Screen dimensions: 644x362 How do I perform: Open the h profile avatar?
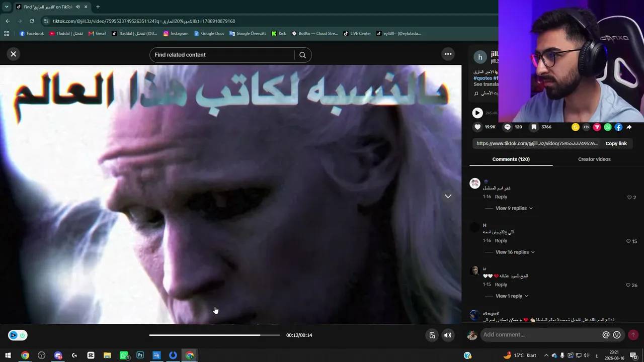pyautogui.click(x=480, y=57)
